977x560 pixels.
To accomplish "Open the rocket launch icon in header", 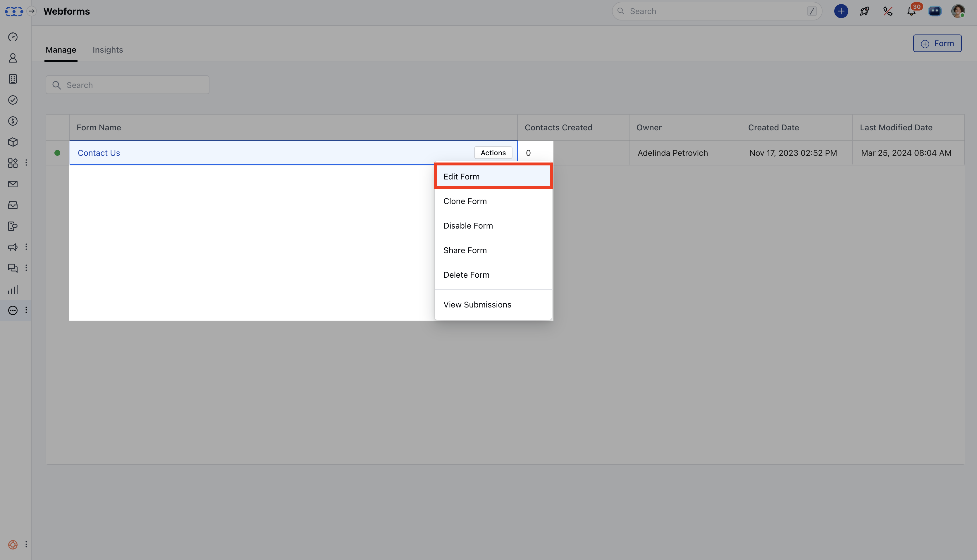I will pos(865,11).
